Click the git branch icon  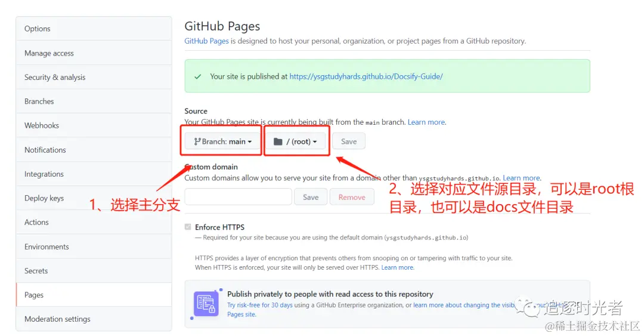coord(197,141)
